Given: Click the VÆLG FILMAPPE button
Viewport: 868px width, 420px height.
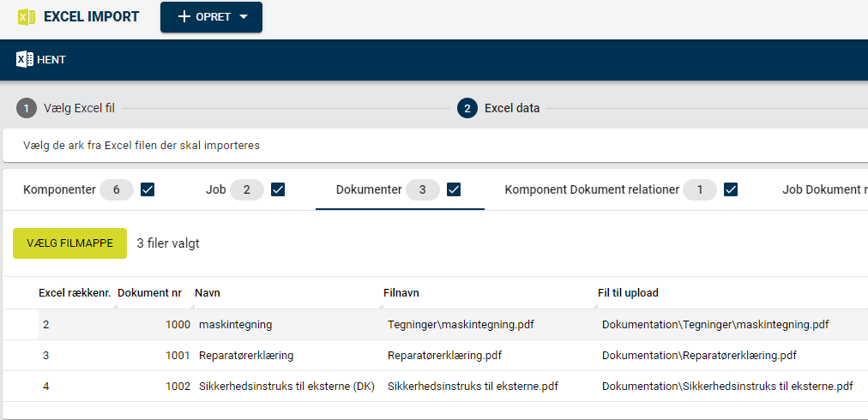Looking at the screenshot, I should [x=69, y=243].
